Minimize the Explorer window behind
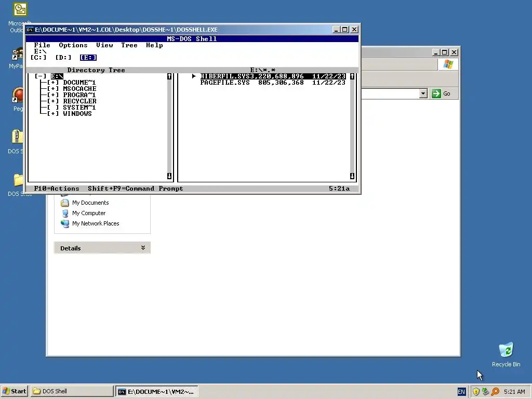The height and width of the screenshot is (399, 532). coord(436,52)
